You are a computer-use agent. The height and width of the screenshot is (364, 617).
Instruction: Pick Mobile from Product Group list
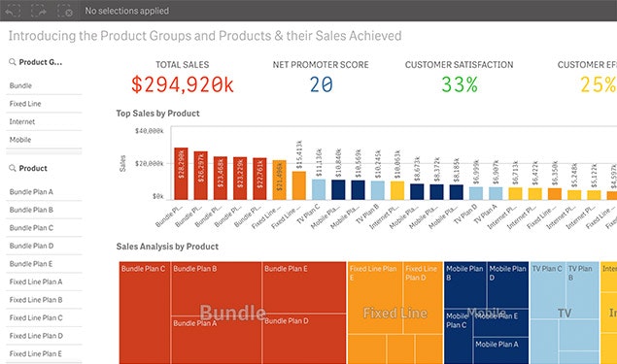(44, 140)
